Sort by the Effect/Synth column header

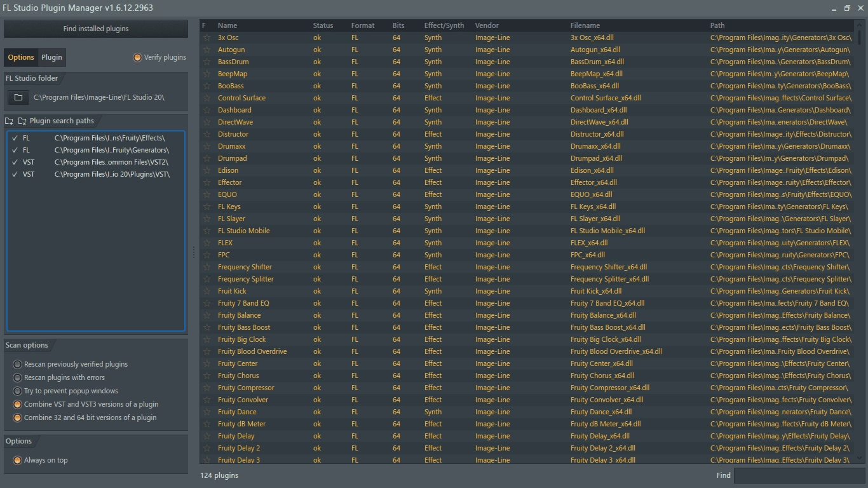click(444, 25)
